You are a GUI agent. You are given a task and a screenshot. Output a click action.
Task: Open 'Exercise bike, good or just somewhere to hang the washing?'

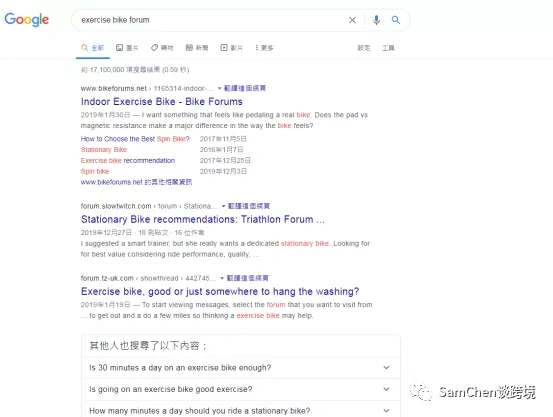click(220, 291)
